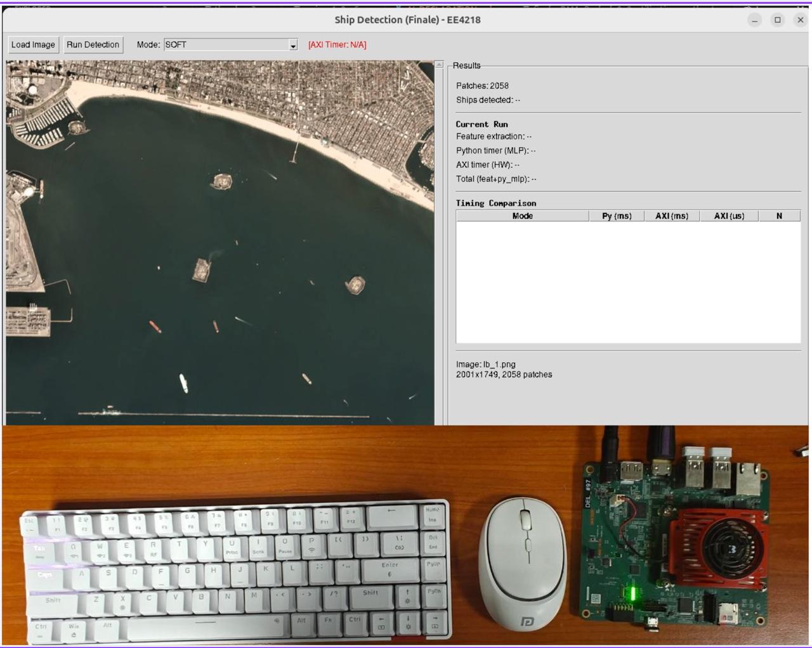812x648 pixels.
Task: Click inside the empty Timing Comparison table
Action: click(x=628, y=282)
